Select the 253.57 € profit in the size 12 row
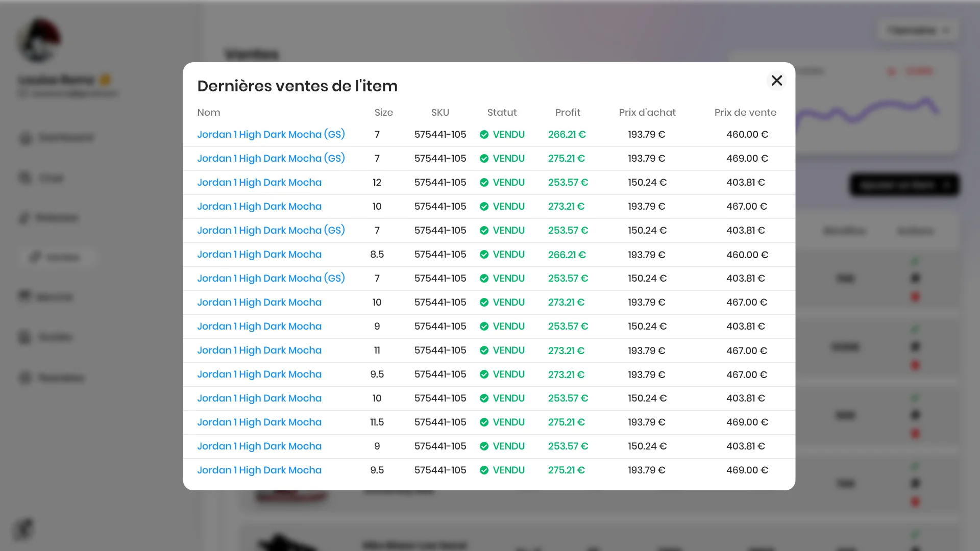The image size is (980, 551). pos(568,183)
